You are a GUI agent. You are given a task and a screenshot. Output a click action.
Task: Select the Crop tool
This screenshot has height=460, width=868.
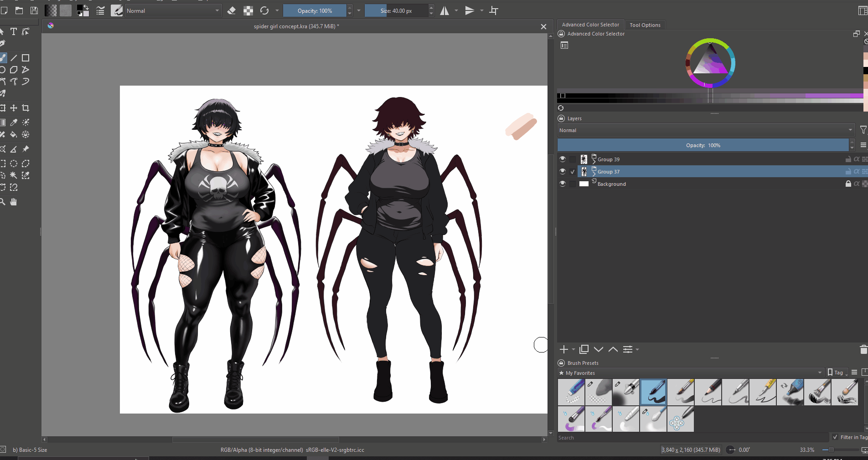coord(26,108)
